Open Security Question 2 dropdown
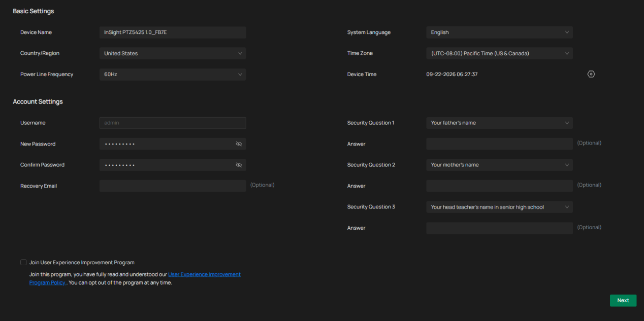Image resolution: width=644 pixels, height=321 pixels. [x=500, y=165]
